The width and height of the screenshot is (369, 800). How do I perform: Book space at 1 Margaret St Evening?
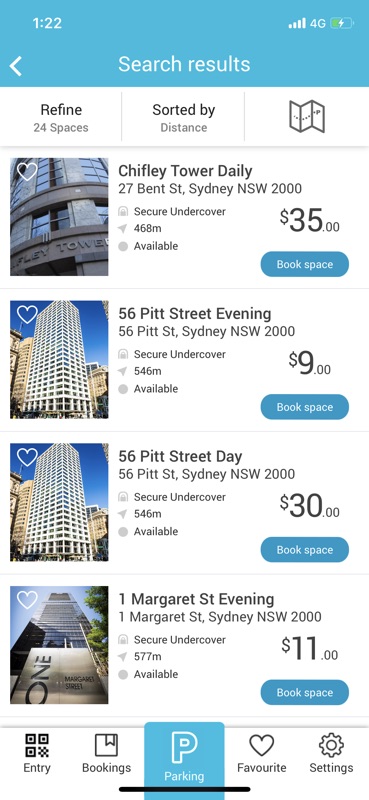(x=305, y=693)
